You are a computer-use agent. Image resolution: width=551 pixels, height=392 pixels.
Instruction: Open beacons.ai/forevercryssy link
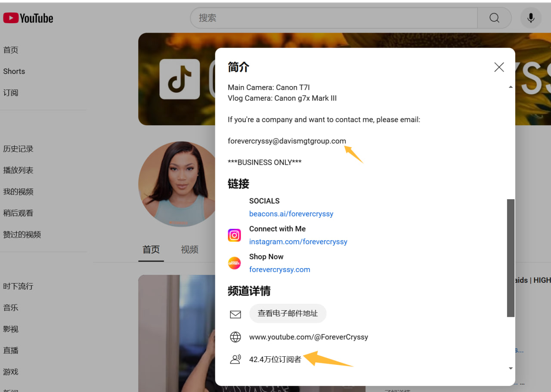[291, 214]
